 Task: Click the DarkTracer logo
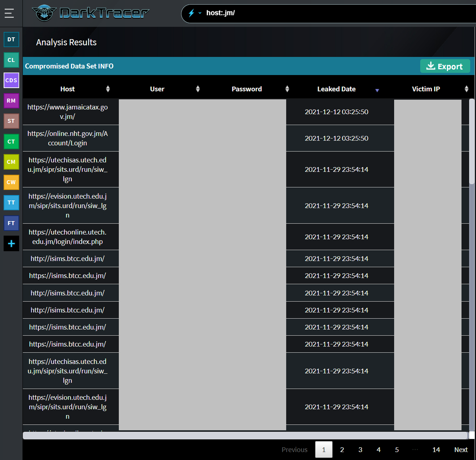click(x=90, y=13)
